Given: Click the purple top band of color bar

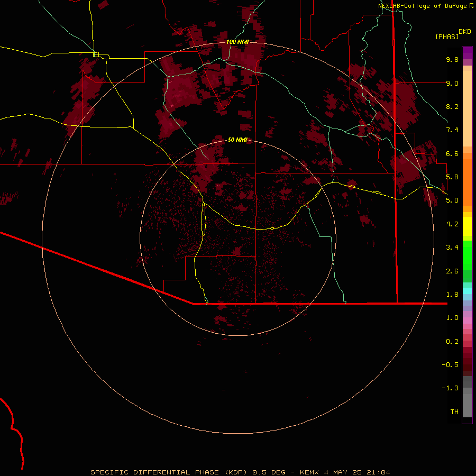Looking at the screenshot, I should [467, 53].
